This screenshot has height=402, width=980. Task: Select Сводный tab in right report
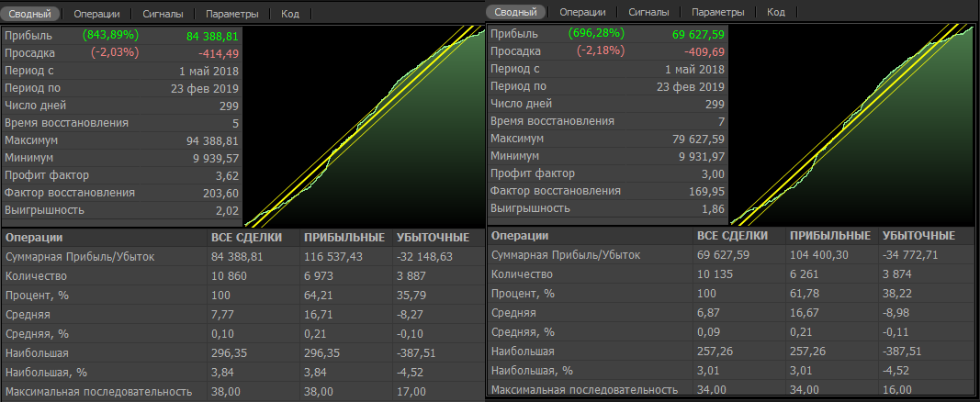pyautogui.click(x=517, y=12)
